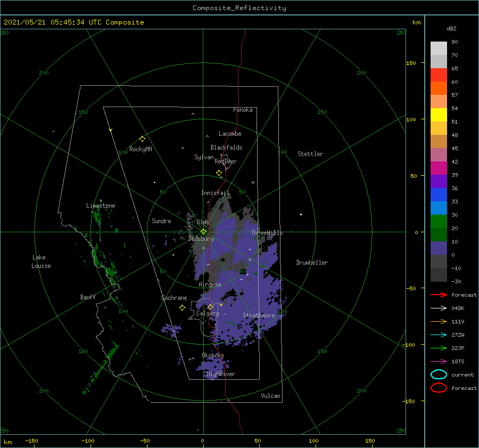Select the Cochrane label
Screen dimensions: 479x448
pyautogui.click(x=174, y=298)
